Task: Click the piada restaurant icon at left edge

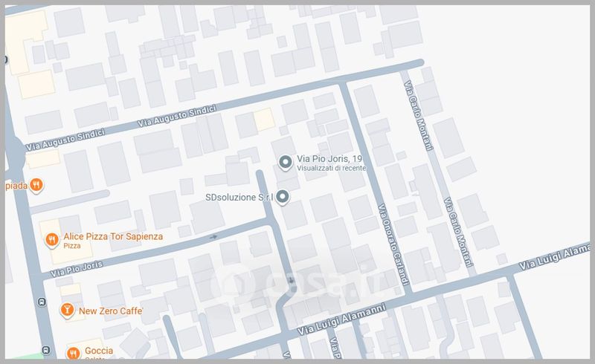Action: (34, 186)
